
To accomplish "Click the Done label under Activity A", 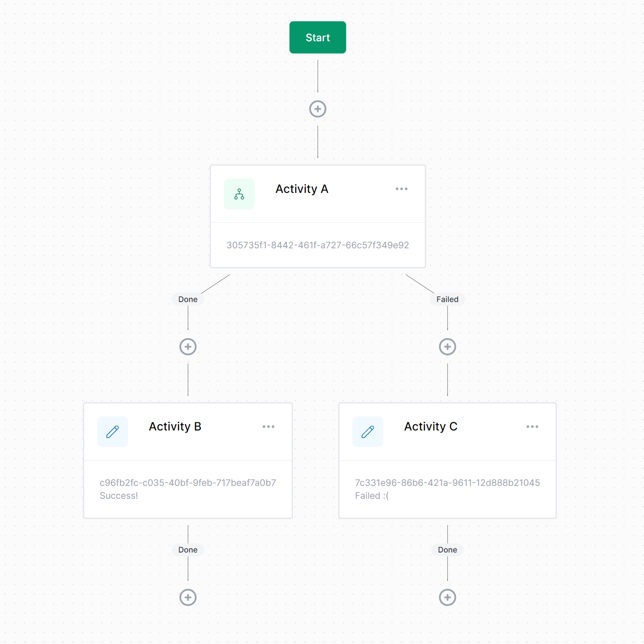I will pyautogui.click(x=188, y=299).
